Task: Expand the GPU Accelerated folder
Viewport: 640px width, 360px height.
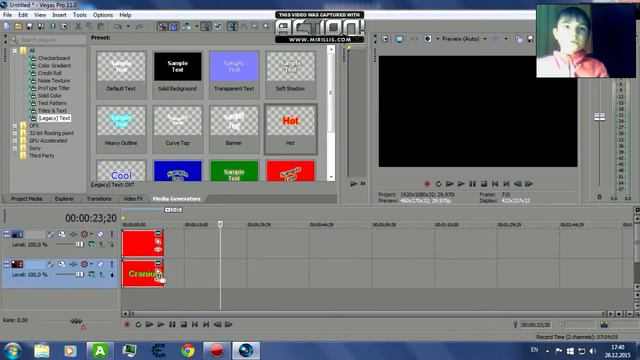Action: tap(15, 141)
